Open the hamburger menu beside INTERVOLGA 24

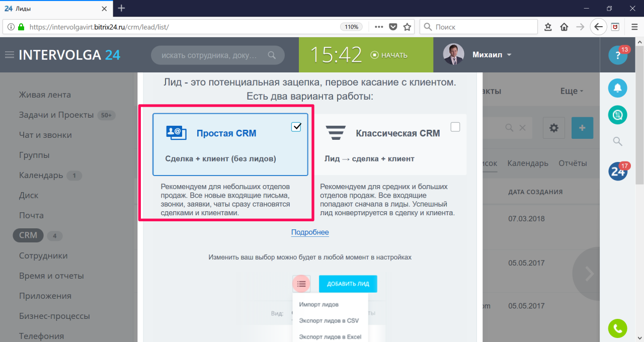point(9,55)
